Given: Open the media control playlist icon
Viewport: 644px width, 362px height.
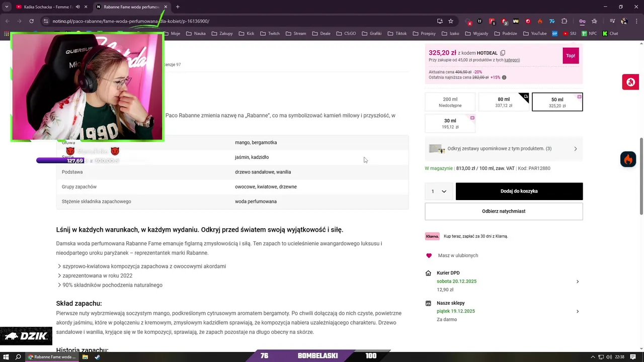Looking at the screenshot, I should [x=612, y=21].
